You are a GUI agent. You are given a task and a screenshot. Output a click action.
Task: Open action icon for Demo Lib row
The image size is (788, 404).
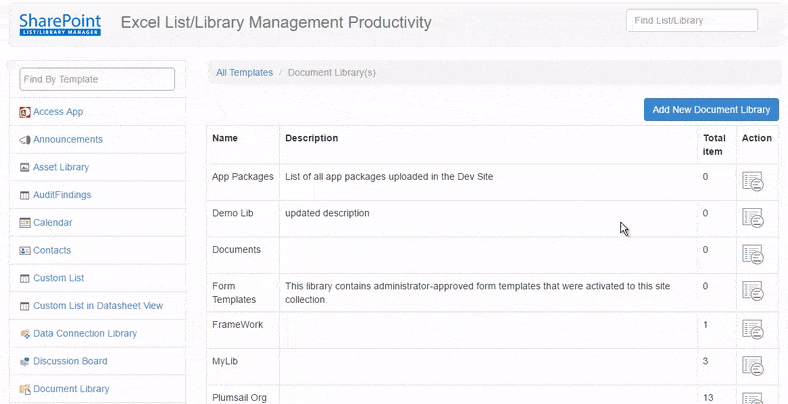pyautogui.click(x=752, y=218)
